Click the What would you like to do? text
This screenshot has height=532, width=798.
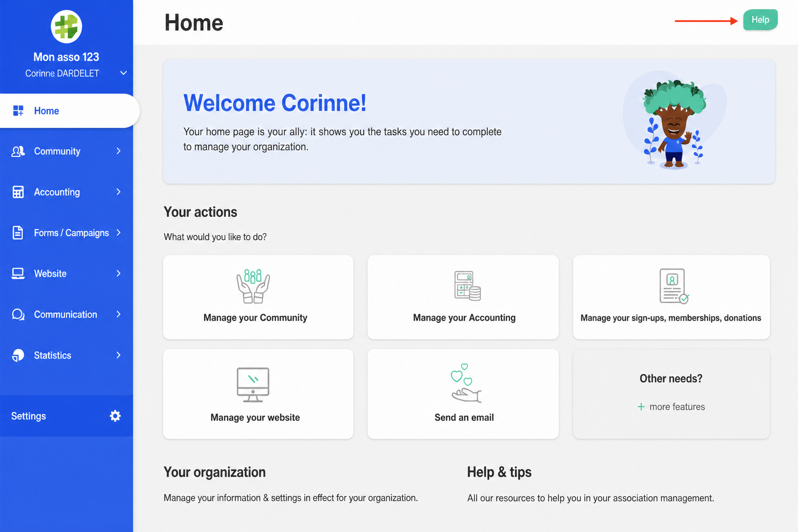pyautogui.click(x=215, y=237)
